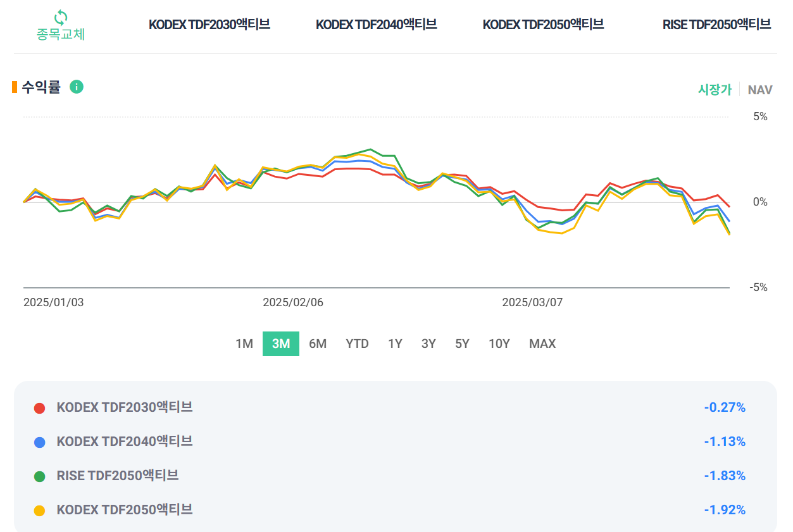The width and height of the screenshot is (793, 532).
Task: Click the 종목교체 swap icon
Action: 61,17
